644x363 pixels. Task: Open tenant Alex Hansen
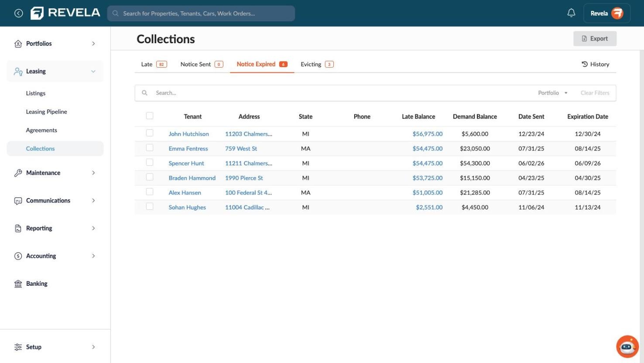[185, 193]
